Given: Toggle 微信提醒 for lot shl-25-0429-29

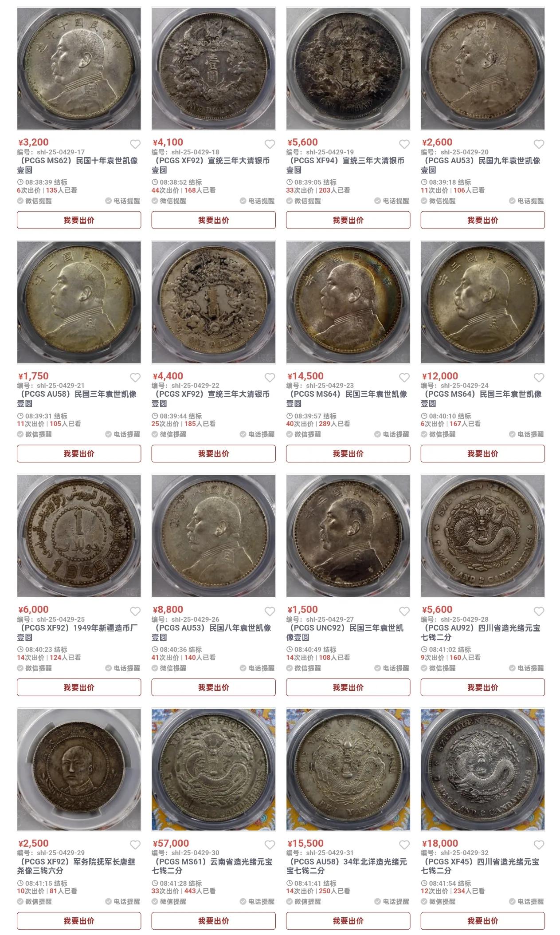Looking at the screenshot, I should click(35, 902).
